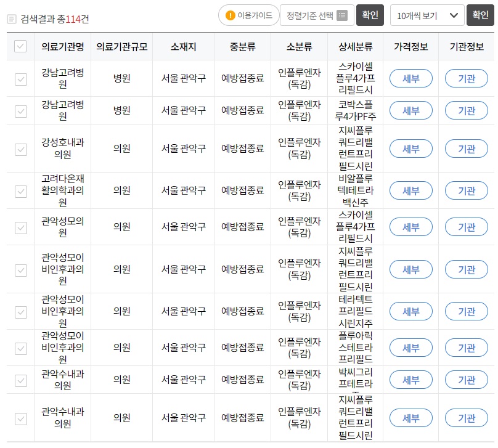Check the first 강남고려병원 row checkbox

click(x=20, y=79)
